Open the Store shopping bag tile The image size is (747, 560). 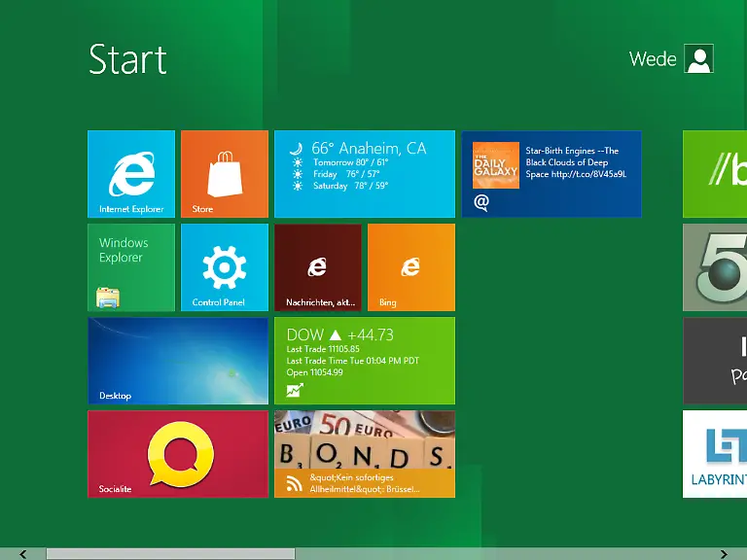[225, 174]
